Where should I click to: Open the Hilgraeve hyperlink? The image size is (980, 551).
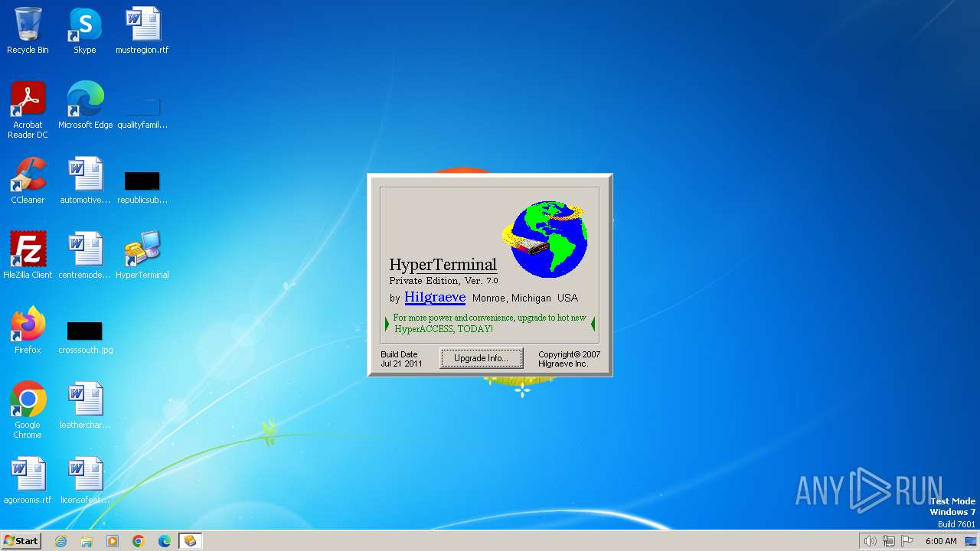coord(435,297)
